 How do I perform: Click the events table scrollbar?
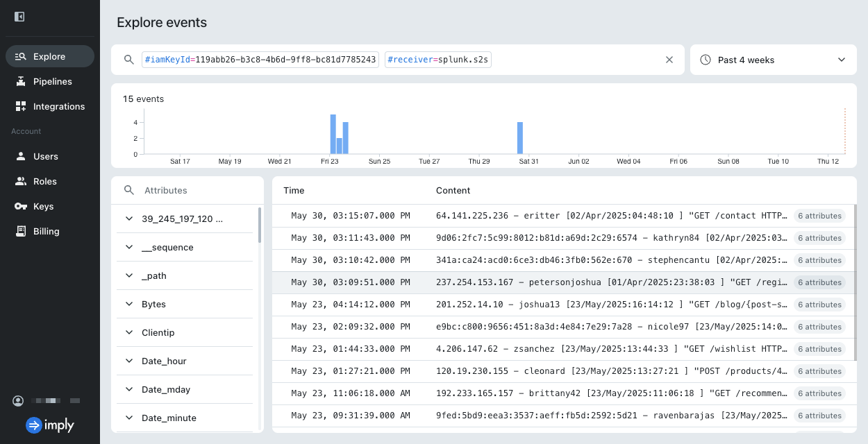point(855,282)
